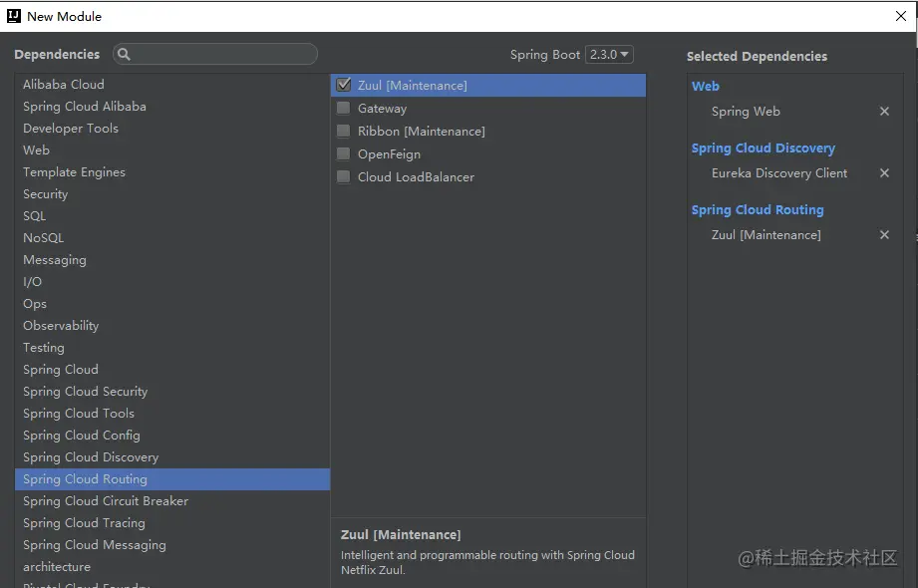Click the OpenFeign dependency label
The height and width of the screenshot is (588, 918).
click(x=390, y=154)
